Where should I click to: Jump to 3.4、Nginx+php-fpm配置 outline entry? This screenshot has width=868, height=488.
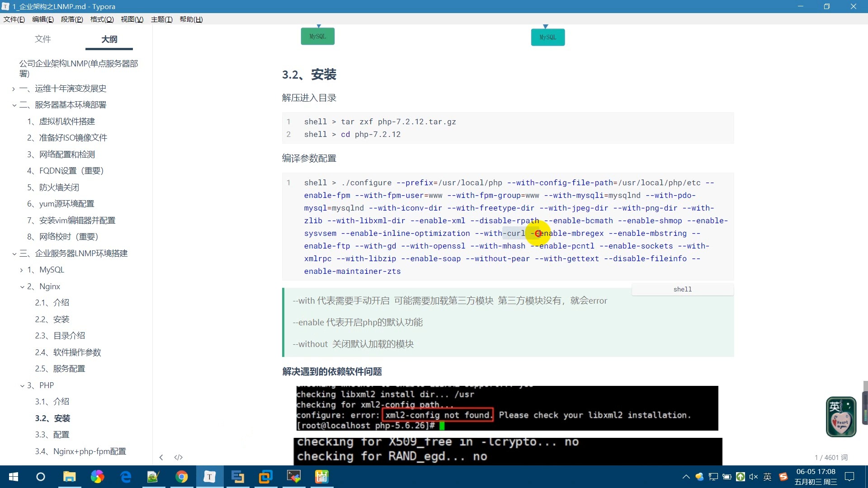80,451
